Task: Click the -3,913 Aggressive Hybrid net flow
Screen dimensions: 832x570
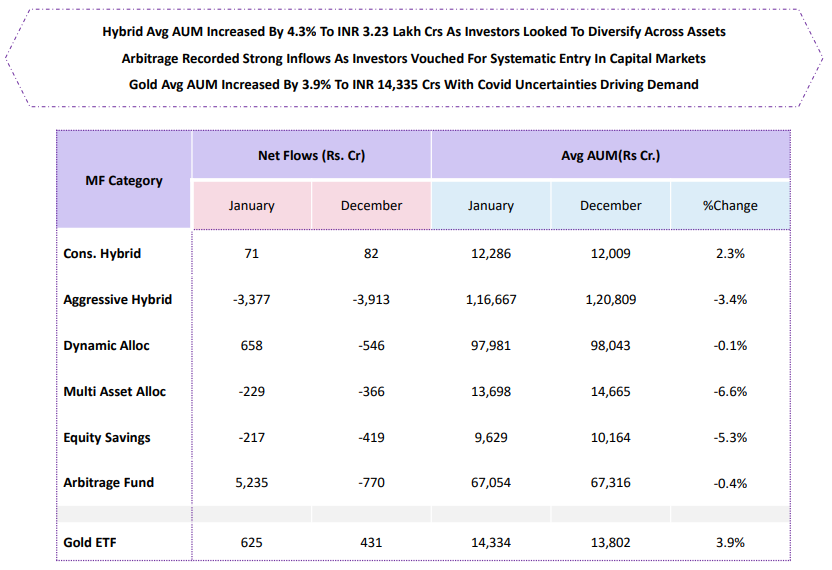Action: [x=371, y=300]
